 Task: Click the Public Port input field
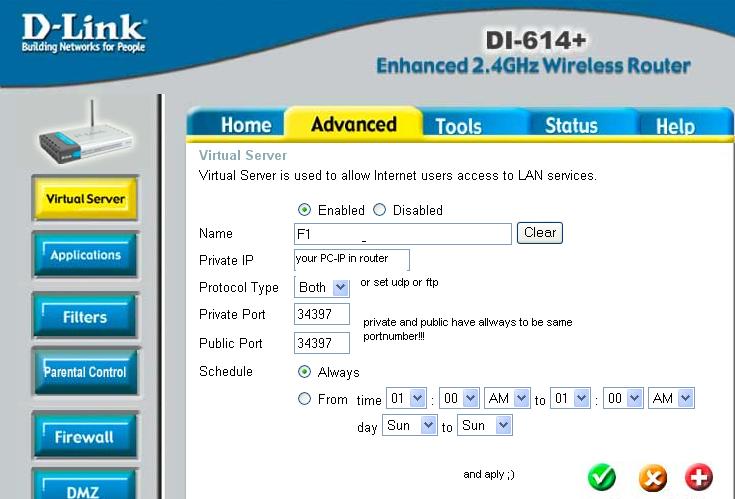click(x=322, y=343)
